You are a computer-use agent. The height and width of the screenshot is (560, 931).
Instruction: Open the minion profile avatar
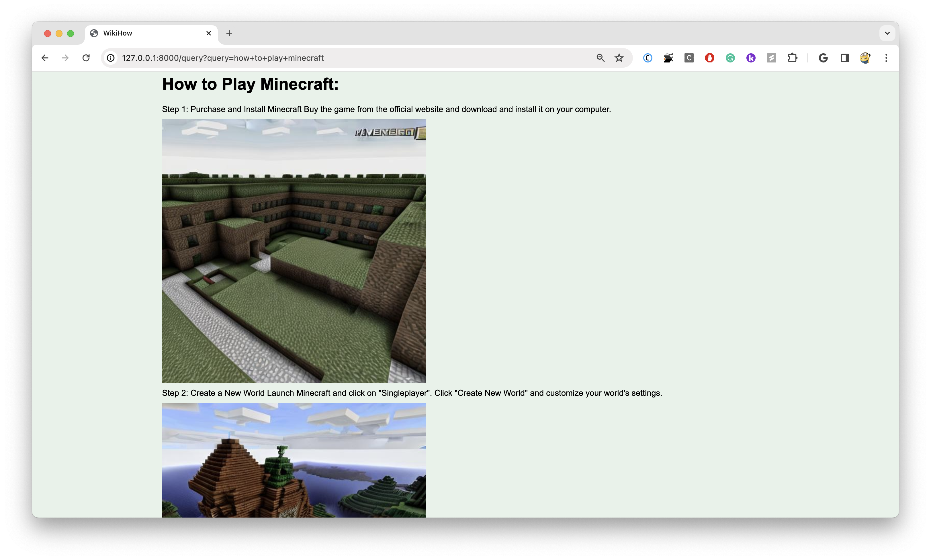(865, 58)
